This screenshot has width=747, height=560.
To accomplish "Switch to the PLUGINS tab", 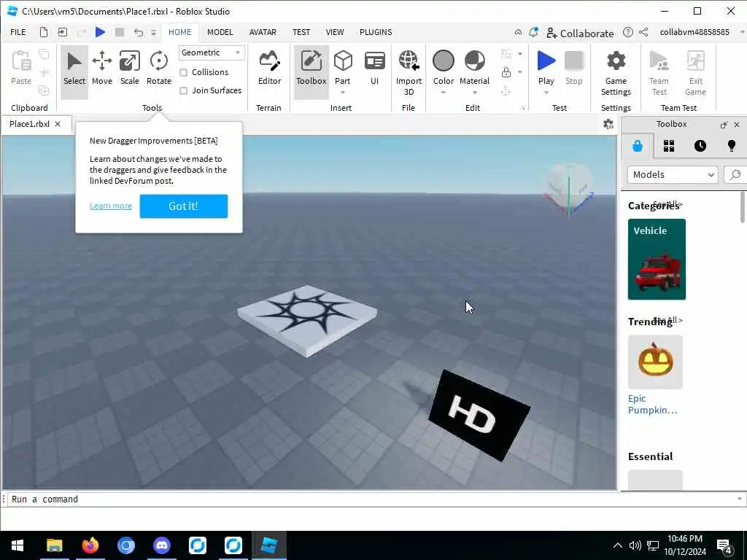I will pos(376,32).
